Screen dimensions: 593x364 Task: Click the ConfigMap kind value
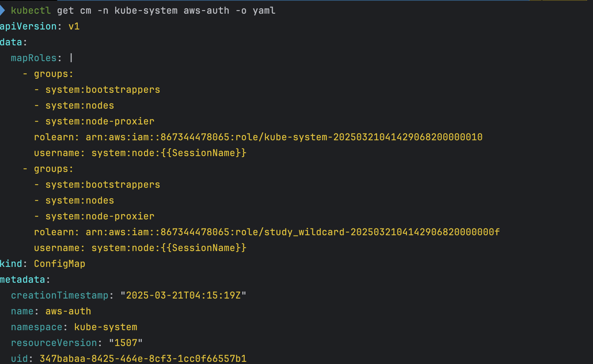click(59, 264)
